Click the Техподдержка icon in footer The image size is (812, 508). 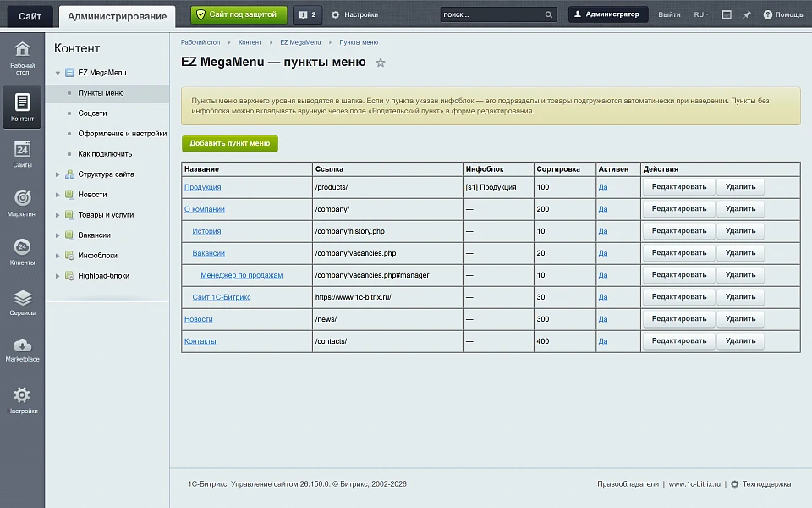tap(734, 484)
